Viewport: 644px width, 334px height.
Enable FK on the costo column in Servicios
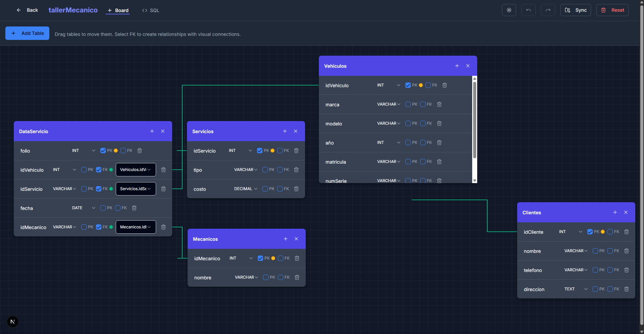[280, 188]
